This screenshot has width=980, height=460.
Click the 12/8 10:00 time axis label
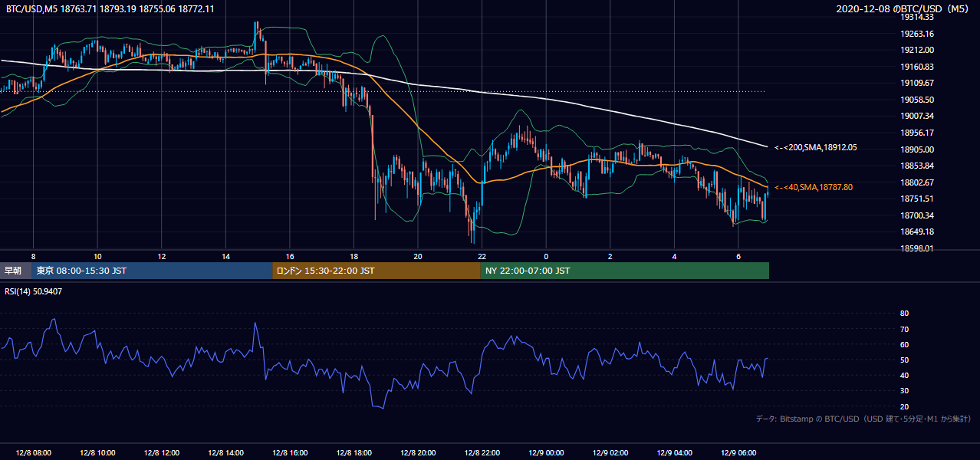(x=97, y=452)
